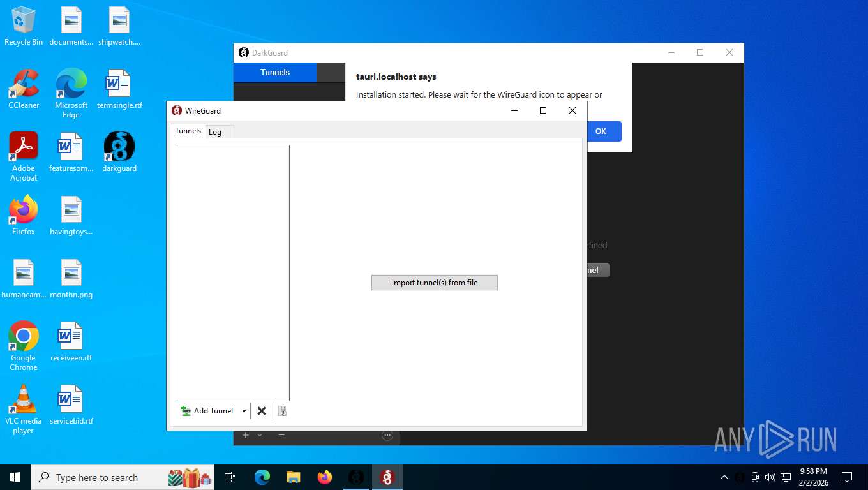868x490 pixels.
Task: Open the Add Tunnel dropdown arrow in WireGuard
Action: point(244,411)
